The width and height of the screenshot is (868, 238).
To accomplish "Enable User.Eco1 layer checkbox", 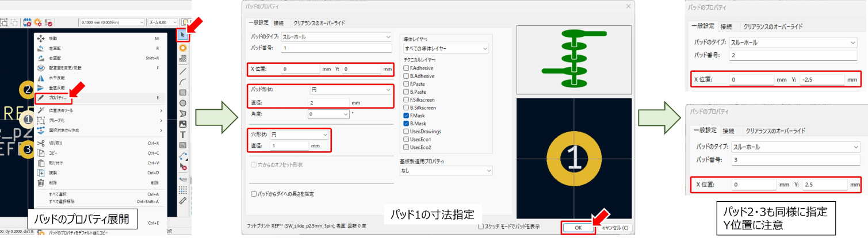I will (x=406, y=139).
